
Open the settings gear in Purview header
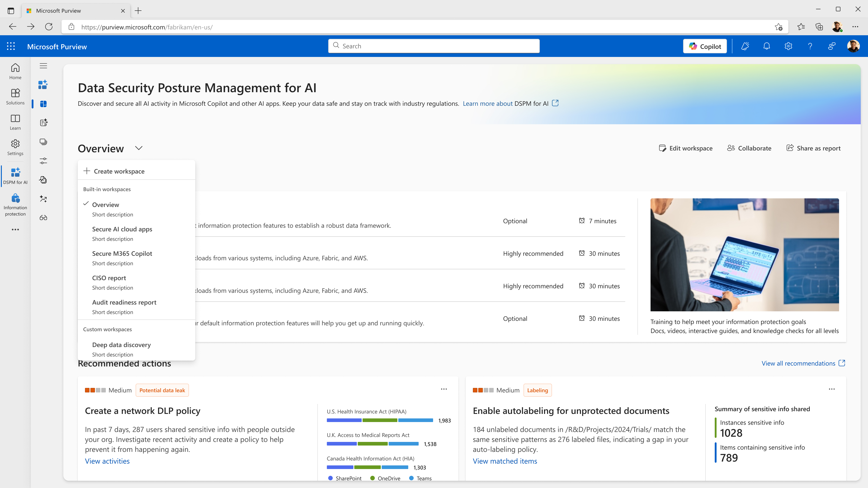tap(788, 46)
